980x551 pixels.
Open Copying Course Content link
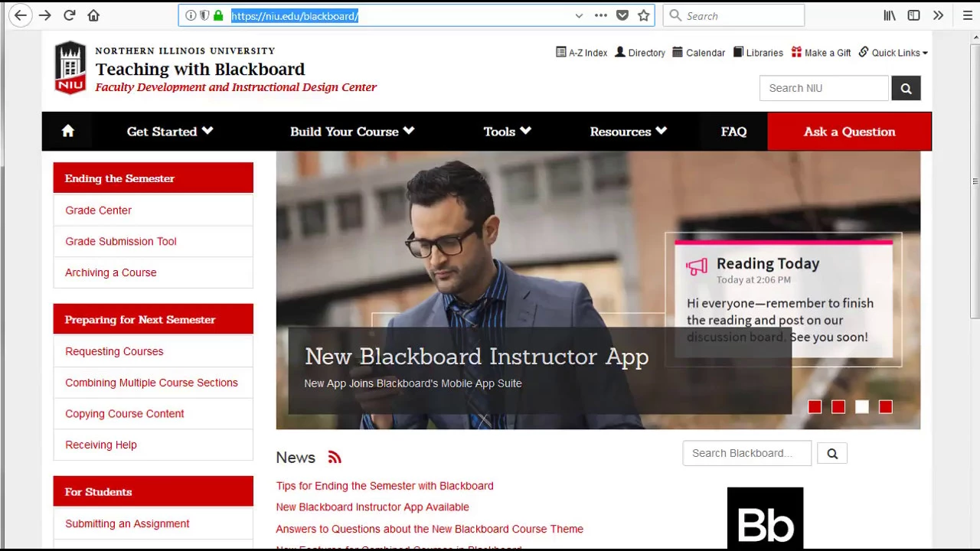(x=125, y=414)
